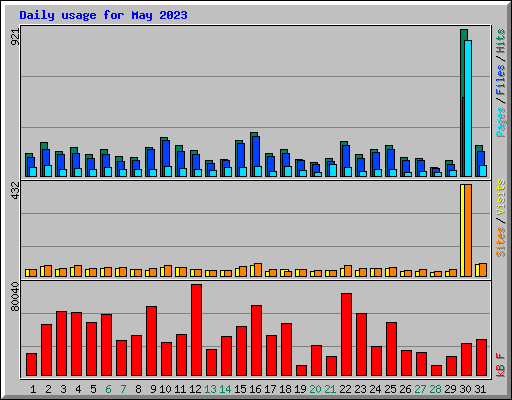Click the tallest red KB bar on day 12

click(x=196, y=330)
